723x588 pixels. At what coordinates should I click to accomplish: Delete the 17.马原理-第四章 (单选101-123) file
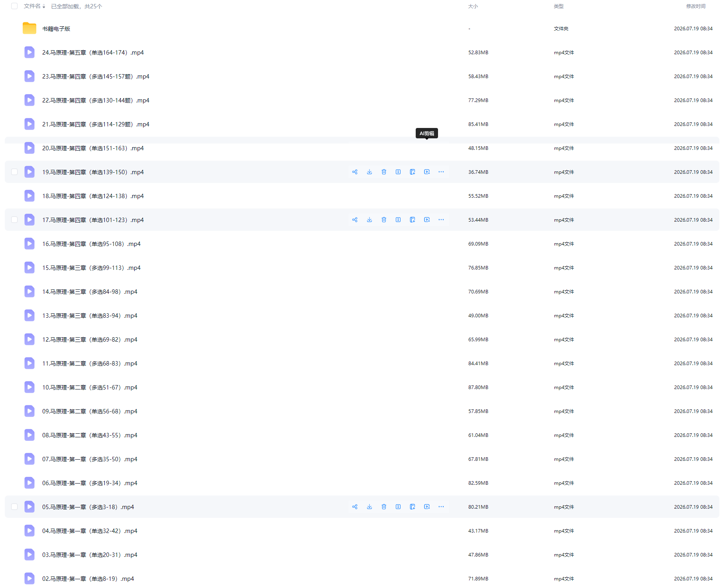coord(384,220)
